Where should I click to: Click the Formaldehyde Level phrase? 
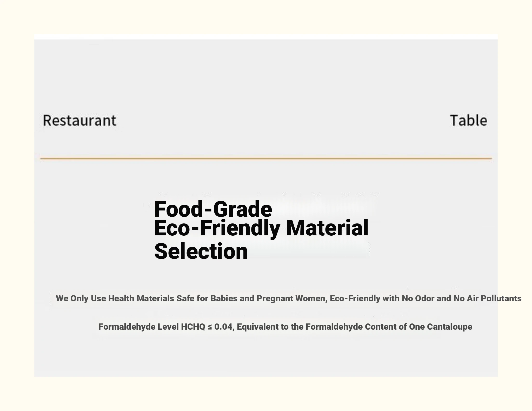[138, 327]
